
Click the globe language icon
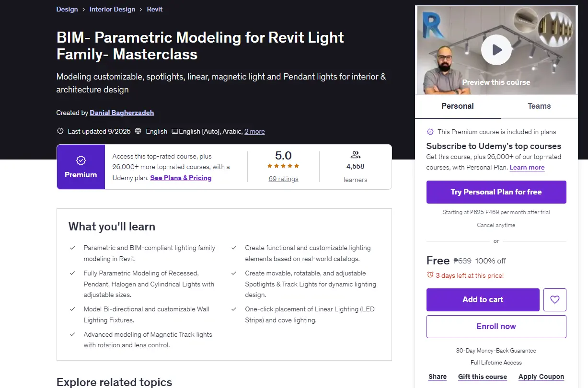[x=138, y=131]
